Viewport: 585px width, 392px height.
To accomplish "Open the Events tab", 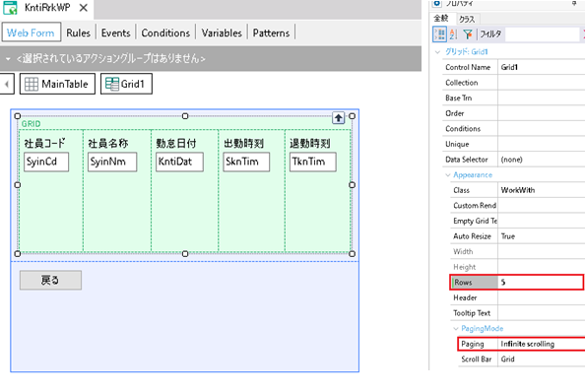I will coord(115,33).
